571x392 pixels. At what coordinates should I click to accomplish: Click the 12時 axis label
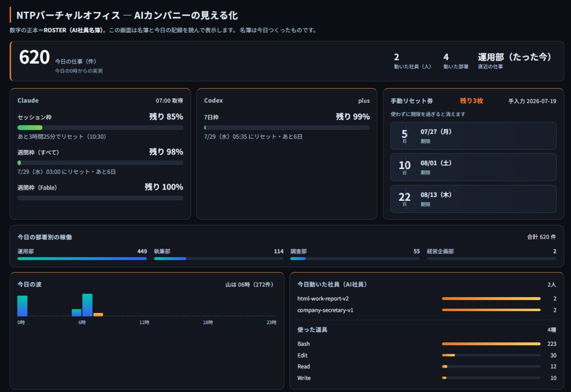pos(144,322)
